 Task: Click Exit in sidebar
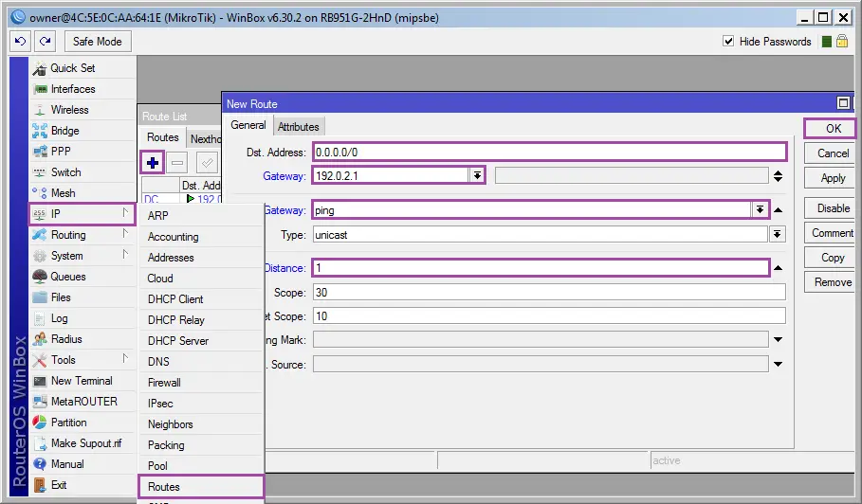tap(83, 485)
